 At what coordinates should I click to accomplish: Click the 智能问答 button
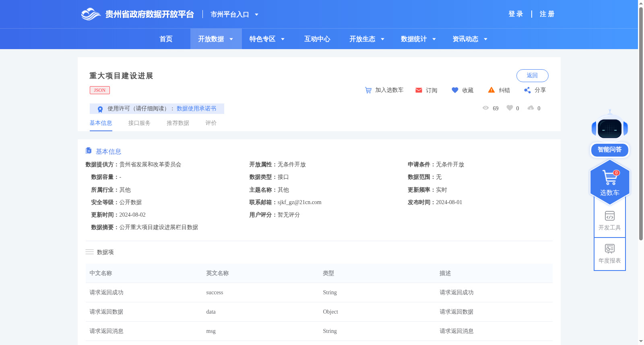click(610, 150)
